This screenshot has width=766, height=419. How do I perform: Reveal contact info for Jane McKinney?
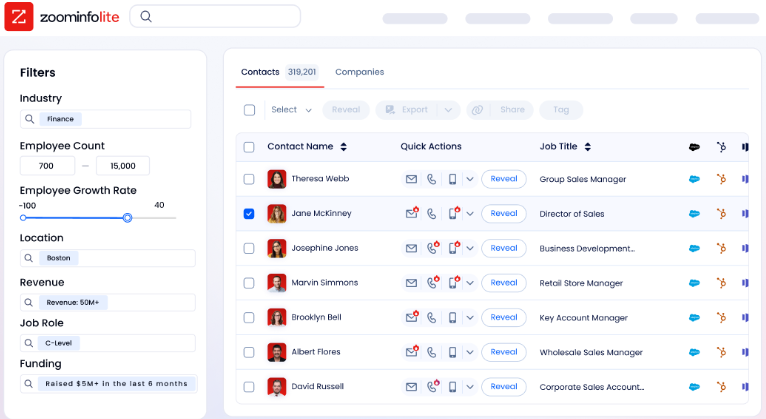tap(504, 213)
